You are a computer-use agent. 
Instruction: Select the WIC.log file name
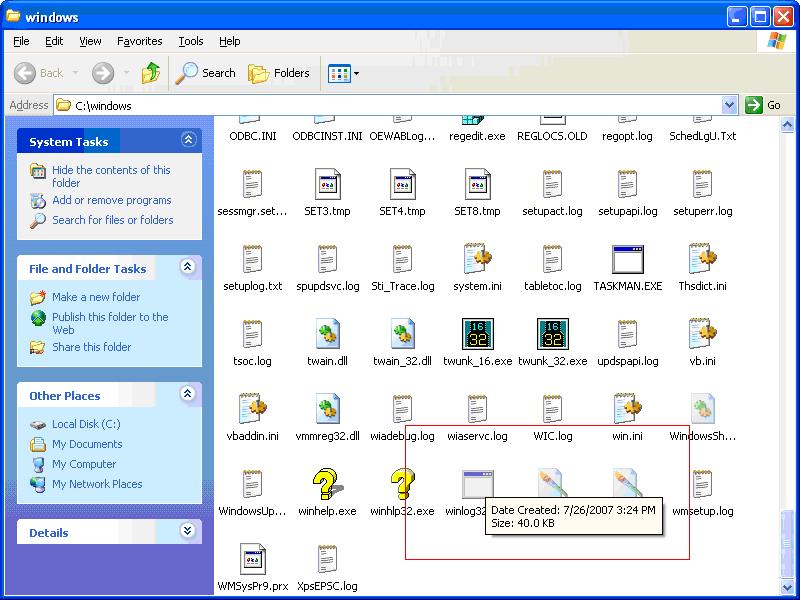coord(553,436)
